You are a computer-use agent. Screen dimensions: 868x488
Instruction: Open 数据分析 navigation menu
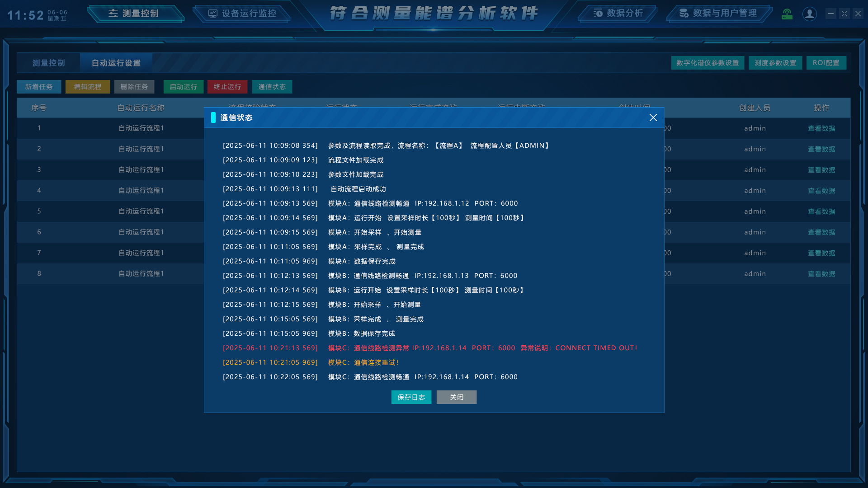pos(618,14)
